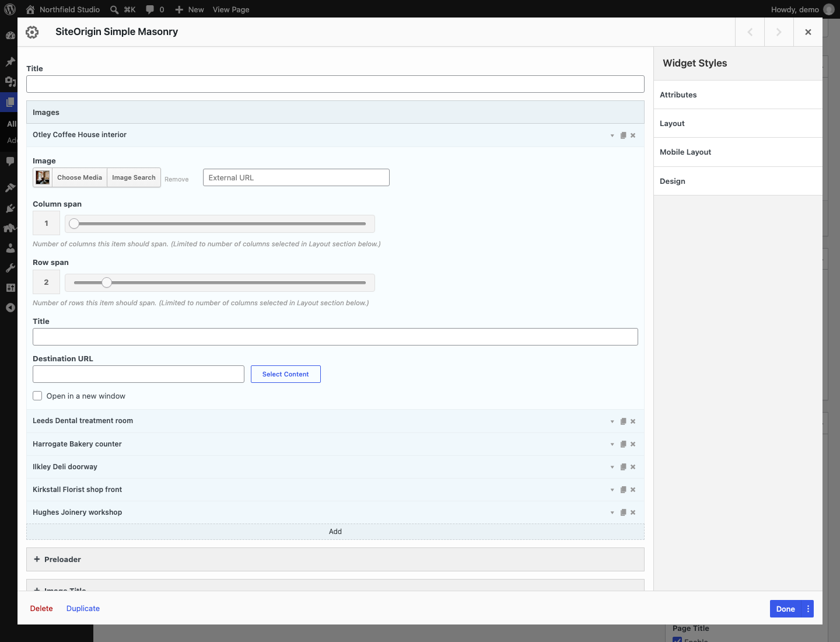Go to the next widget arrow

(x=779, y=32)
